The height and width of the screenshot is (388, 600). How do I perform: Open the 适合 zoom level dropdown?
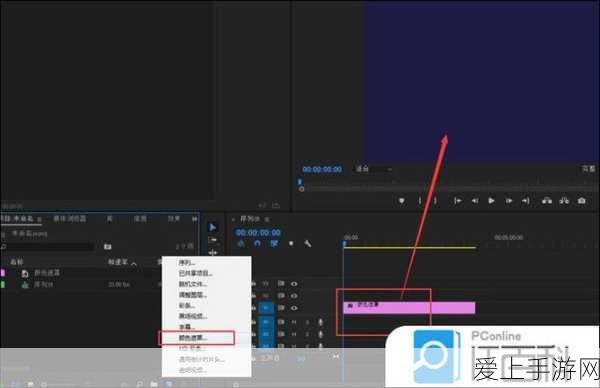[x=374, y=169]
